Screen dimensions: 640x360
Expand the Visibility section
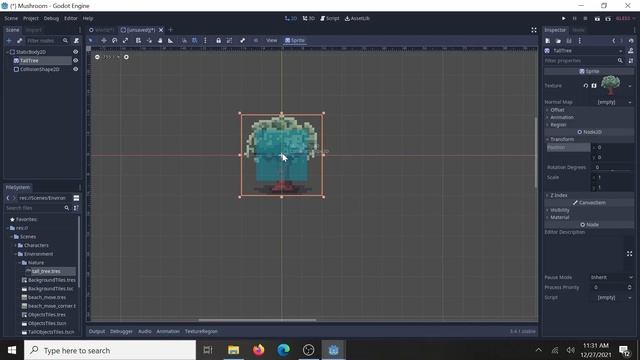tap(560, 210)
